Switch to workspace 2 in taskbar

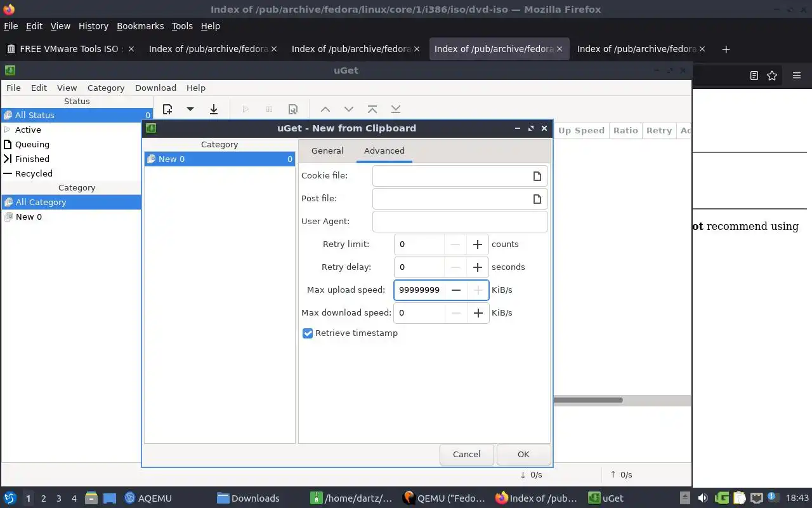click(43, 498)
